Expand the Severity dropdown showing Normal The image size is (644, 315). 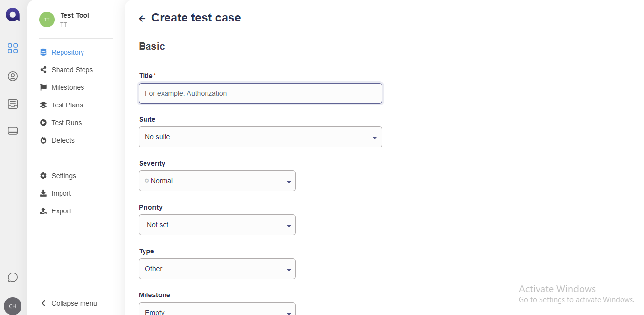217,181
